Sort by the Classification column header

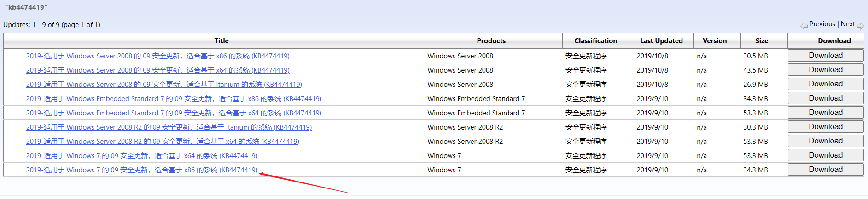click(596, 41)
